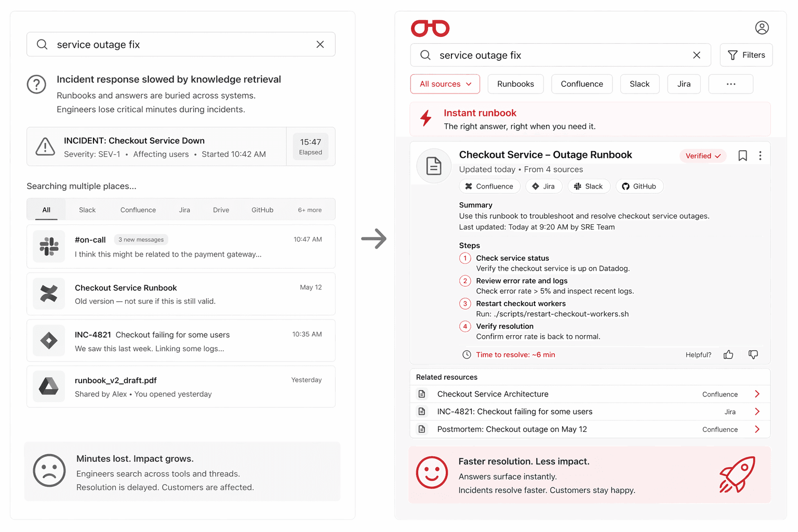Switch to the GitHub tab
Image resolution: width=798 pixels, height=532 pixels.
pos(262,210)
